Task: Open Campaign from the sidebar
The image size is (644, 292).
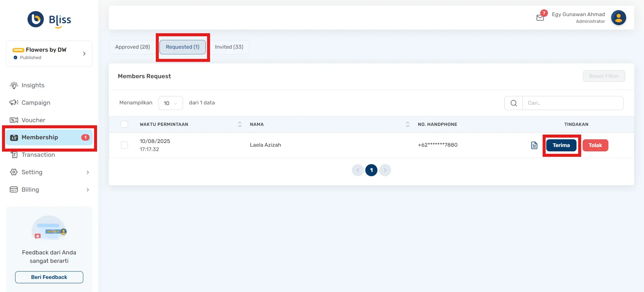Action: [36, 103]
